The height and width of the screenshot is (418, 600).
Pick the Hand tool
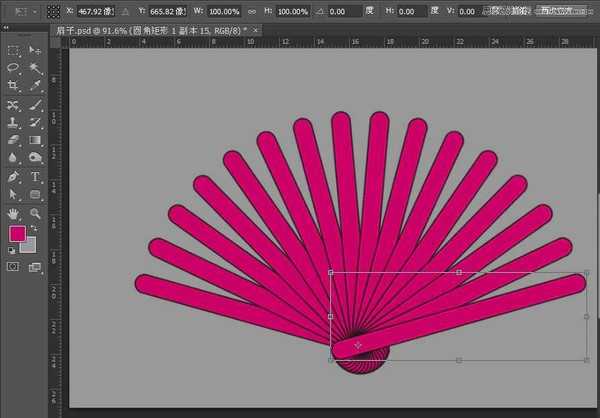coord(13,213)
